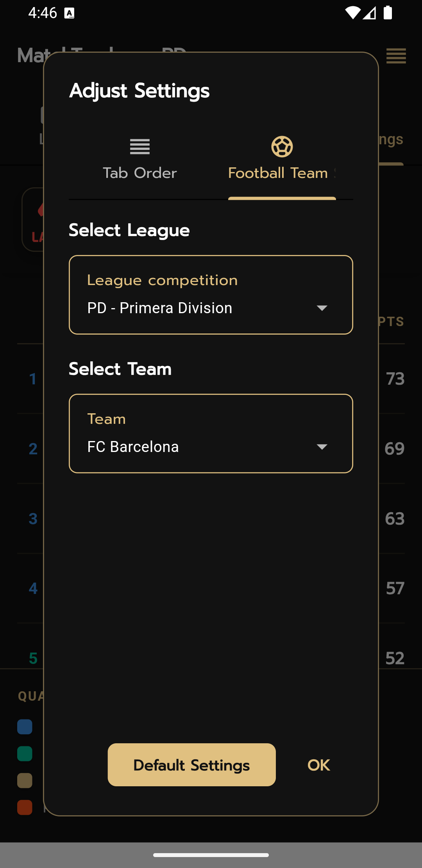Tap the keyboard indicator in status bar
This screenshot has width=422, height=868.
pyautogui.click(x=69, y=14)
